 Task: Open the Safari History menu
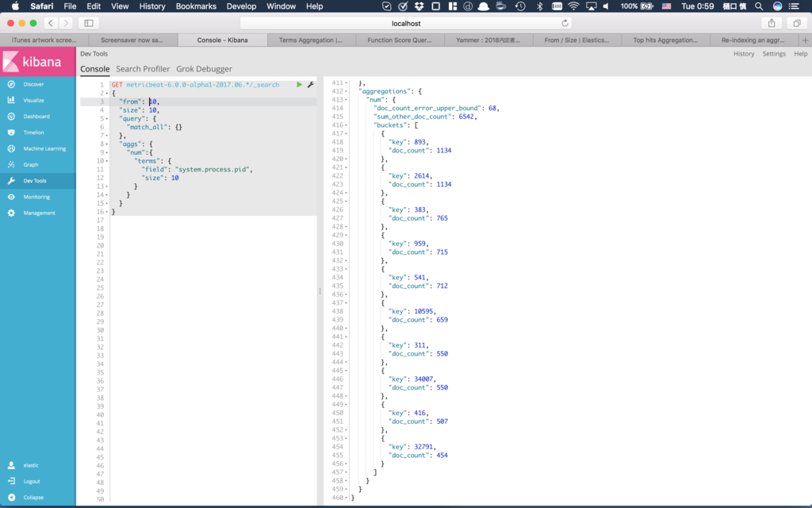click(x=152, y=6)
